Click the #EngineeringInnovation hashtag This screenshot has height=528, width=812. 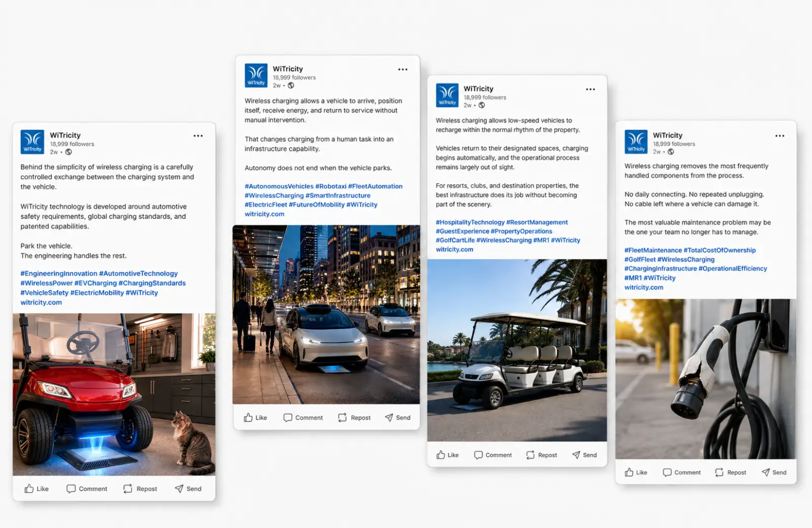(x=59, y=273)
